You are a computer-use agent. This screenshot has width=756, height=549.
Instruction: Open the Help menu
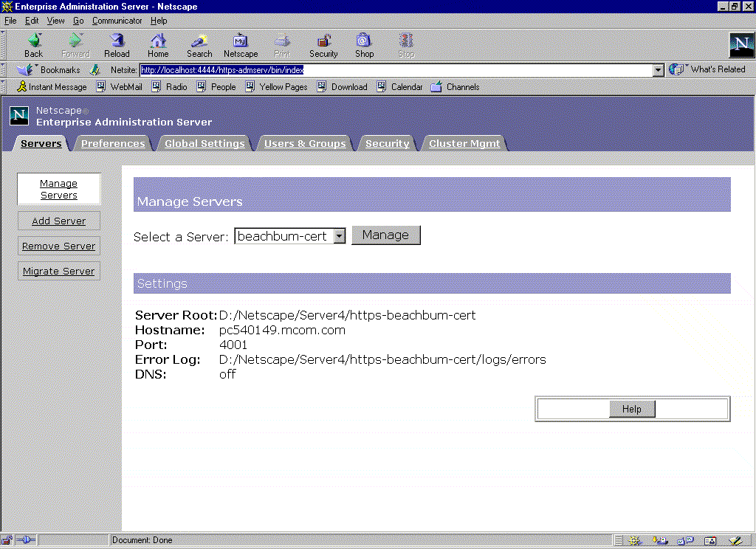coord(159,21)
